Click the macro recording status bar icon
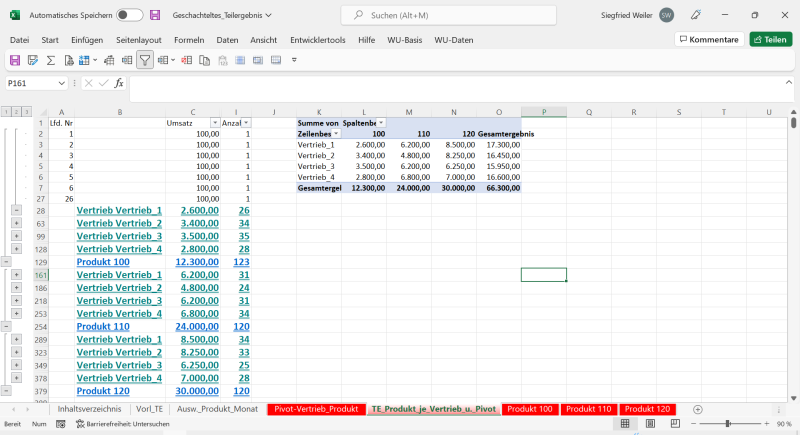 [x=61, y=424]
